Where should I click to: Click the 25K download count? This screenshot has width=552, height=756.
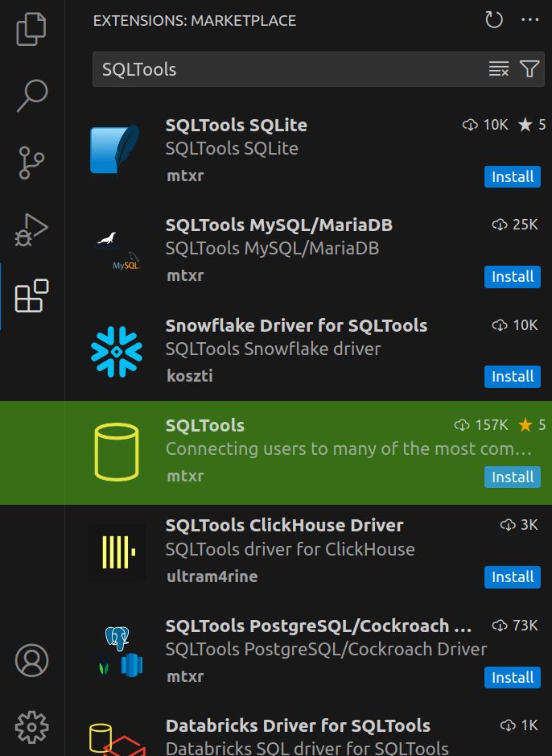515,225
